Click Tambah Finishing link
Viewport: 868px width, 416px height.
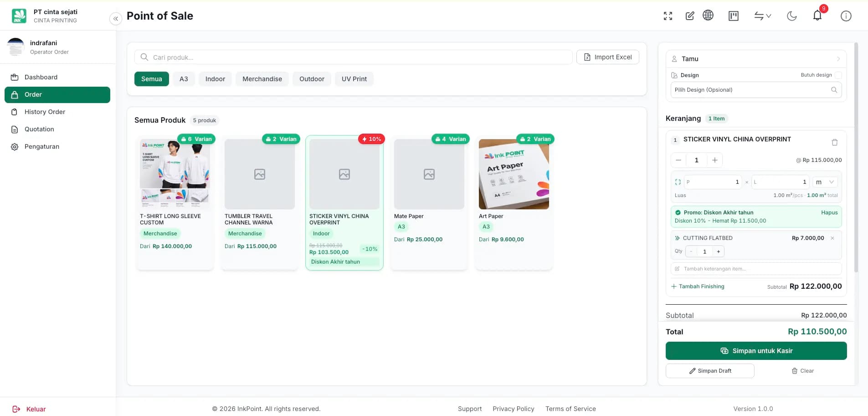pyautogui.click(x=698, y=286)
